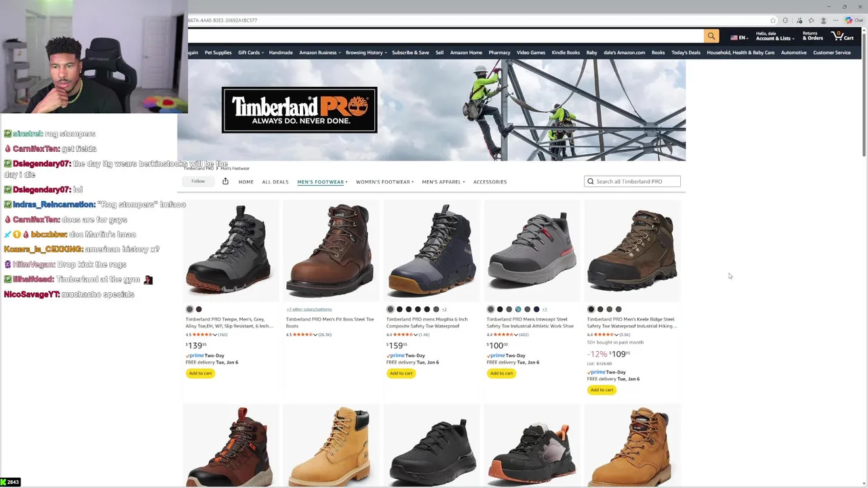Open Automotive in the nav bar
The image size is (868, 488).
click(793, 52)
